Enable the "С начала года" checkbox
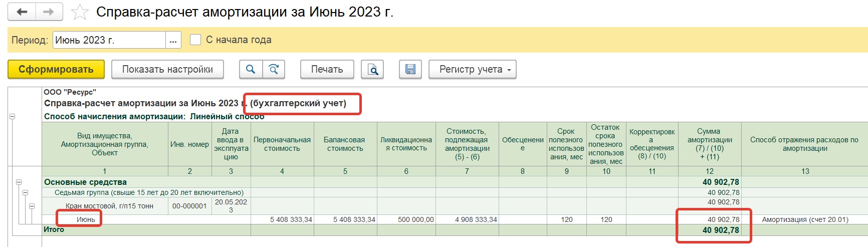Image resolution: width=868 pixels, height=247 pixels. coord(195,40)
